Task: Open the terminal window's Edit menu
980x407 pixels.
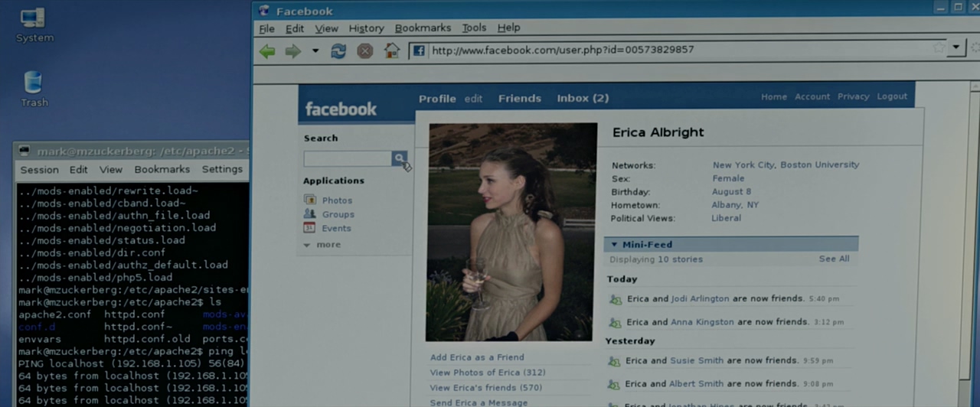Action: pos(78,170)
